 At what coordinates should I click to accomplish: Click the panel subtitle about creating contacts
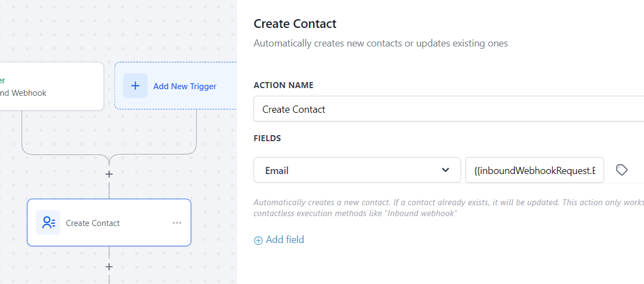coord(381,43)
